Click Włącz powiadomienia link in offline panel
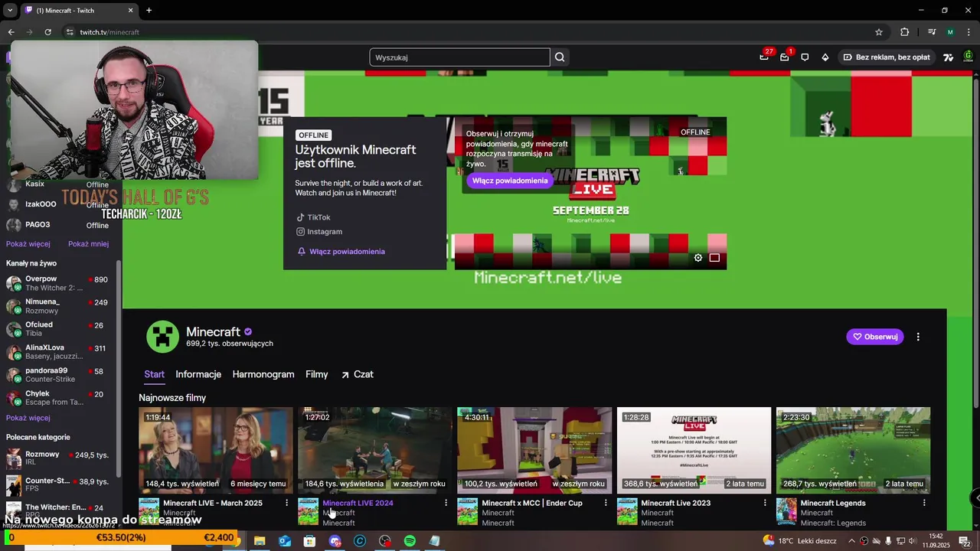Image resolution: width=980 pixels, height=551 pixels. (x=341, y=252)
